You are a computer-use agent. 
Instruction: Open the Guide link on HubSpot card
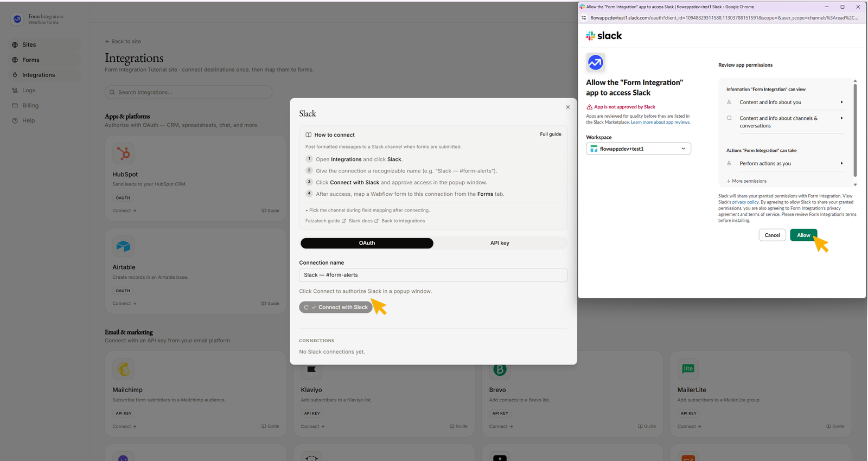(270, 210)
